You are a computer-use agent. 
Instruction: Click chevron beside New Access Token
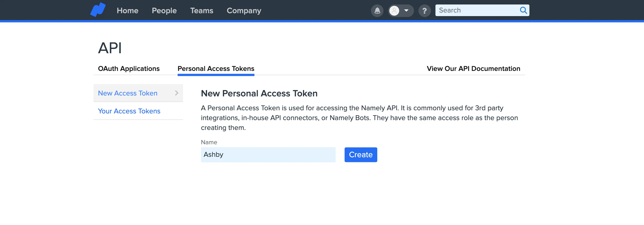(177, 93)
